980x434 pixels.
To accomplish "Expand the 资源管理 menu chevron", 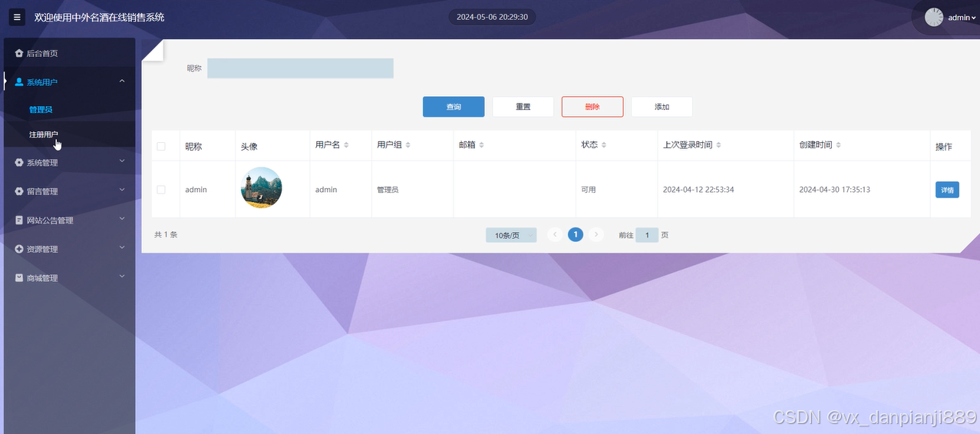I will [x=122, y=247].
